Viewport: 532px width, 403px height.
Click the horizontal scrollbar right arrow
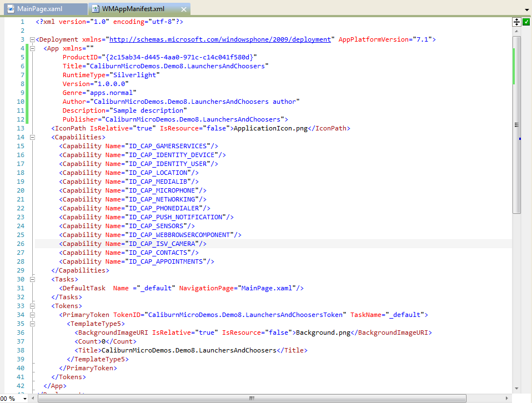coord(506,398)
